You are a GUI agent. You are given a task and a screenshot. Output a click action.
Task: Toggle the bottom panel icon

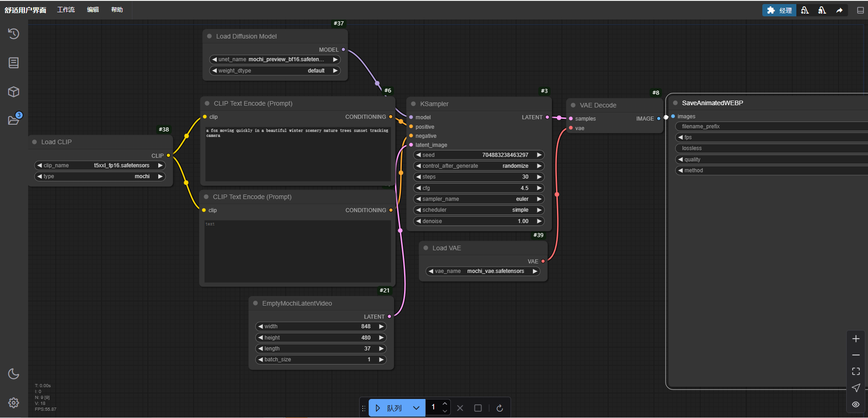click(860, 10)
